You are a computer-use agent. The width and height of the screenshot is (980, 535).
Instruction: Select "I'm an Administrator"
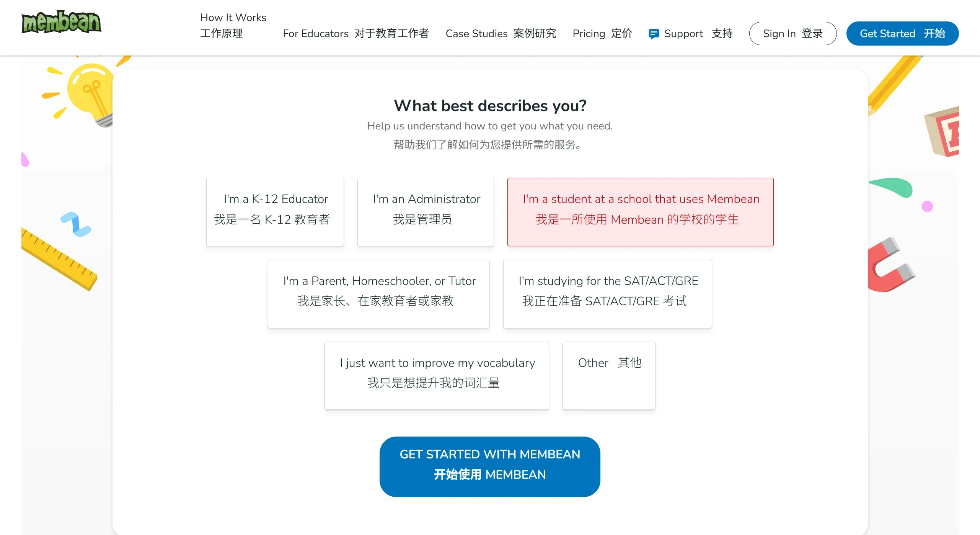426,211
